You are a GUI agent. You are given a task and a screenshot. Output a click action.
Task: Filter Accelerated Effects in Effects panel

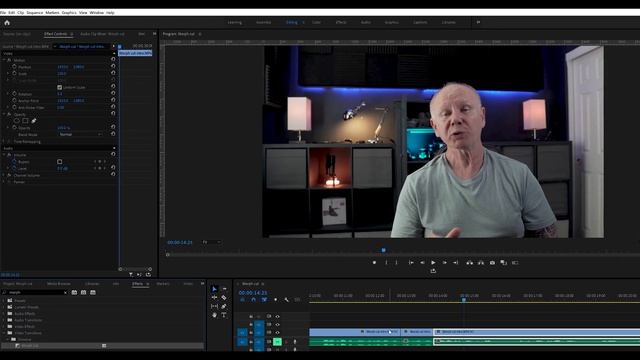coord(74,293)
